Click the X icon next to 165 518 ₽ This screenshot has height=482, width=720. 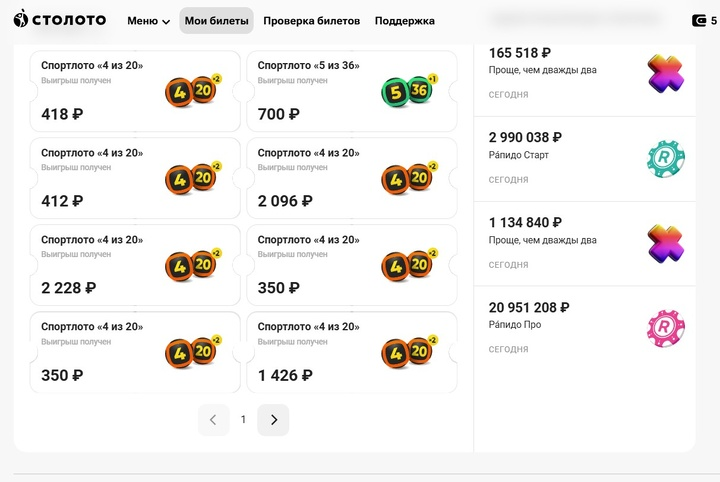(665, 74)
